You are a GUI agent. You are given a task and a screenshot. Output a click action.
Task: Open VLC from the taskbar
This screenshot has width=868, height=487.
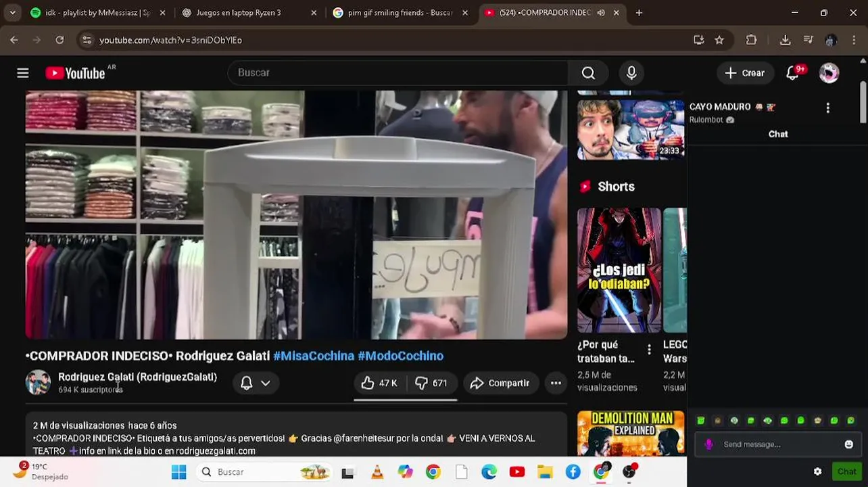point(377,472)
